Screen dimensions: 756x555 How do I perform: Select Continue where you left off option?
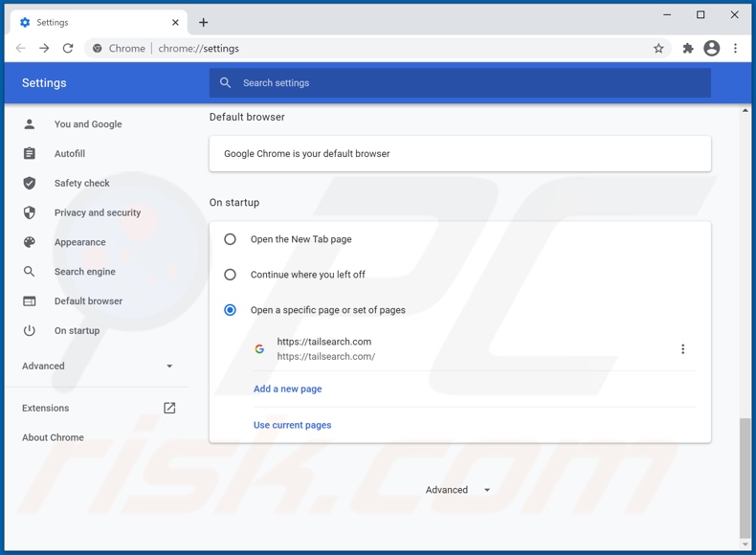tap(230, 275)
